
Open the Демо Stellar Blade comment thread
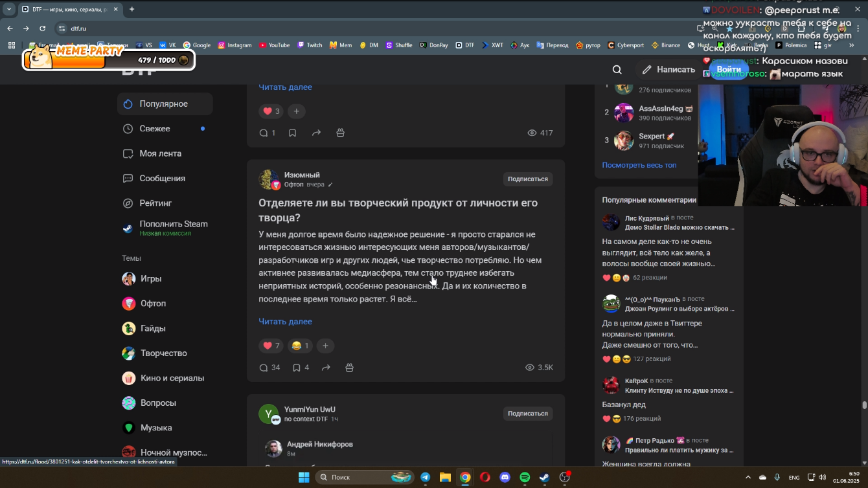tap(680, 228)
